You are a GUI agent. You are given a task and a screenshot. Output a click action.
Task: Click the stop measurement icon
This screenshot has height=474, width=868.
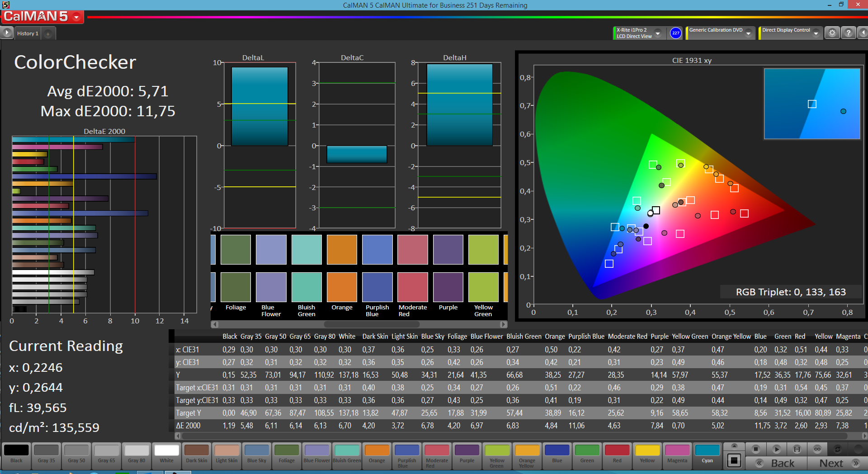(755, 449)
